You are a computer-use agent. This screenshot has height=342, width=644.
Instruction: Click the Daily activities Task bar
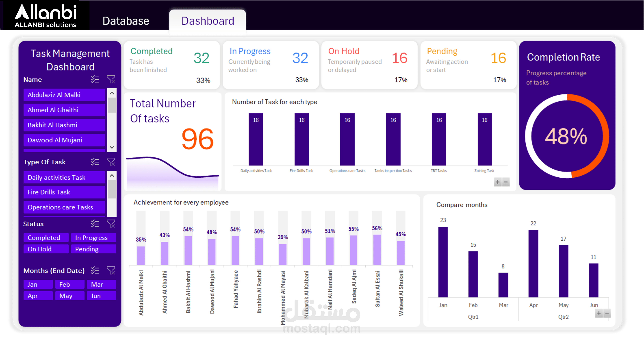click(x=256, y=139)
